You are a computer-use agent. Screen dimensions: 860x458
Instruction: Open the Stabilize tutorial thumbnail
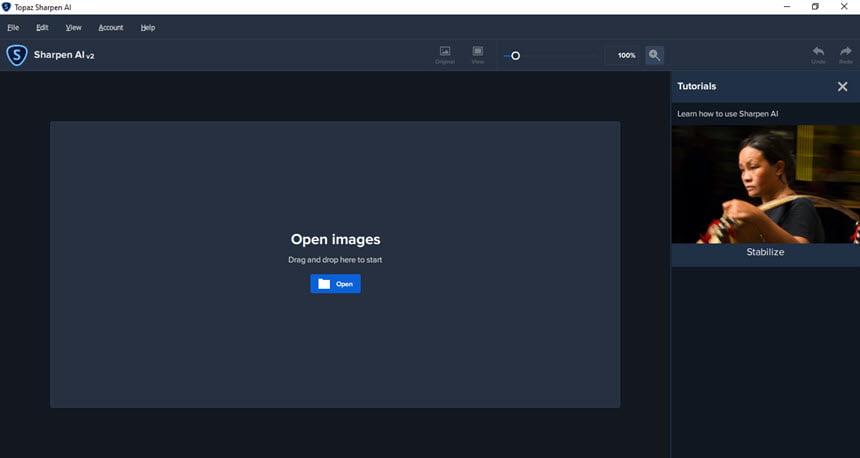[766, 184]
